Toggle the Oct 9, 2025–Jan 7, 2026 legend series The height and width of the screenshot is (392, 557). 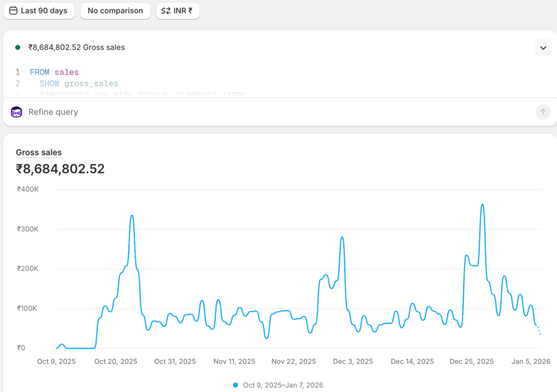(283, 385)
